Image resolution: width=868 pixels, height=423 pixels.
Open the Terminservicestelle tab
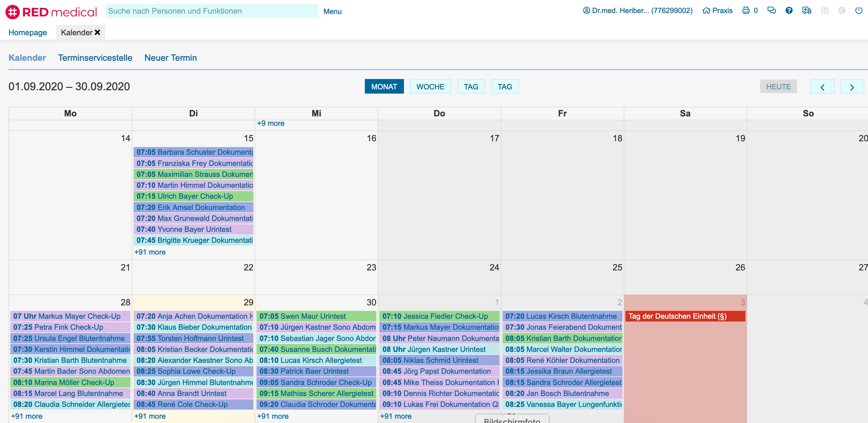95,58
